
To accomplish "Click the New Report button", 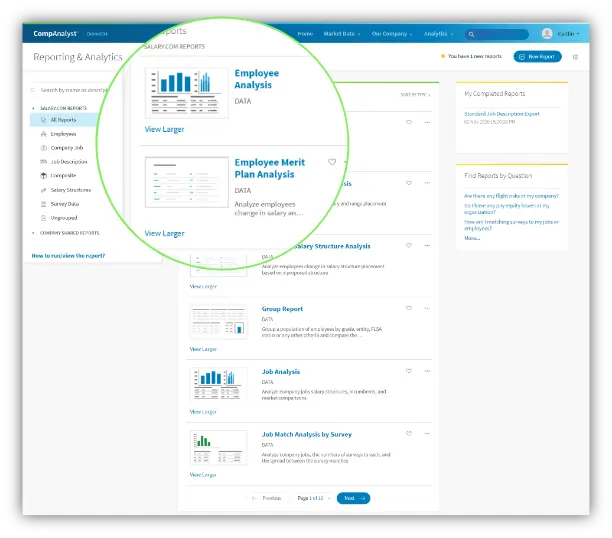I will click(x=537, y=57).
